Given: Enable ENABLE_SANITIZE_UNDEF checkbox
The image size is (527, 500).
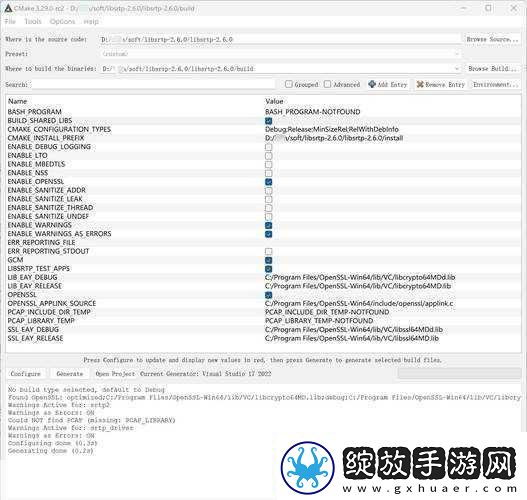Looking at the screenshot, I should 268,217.
